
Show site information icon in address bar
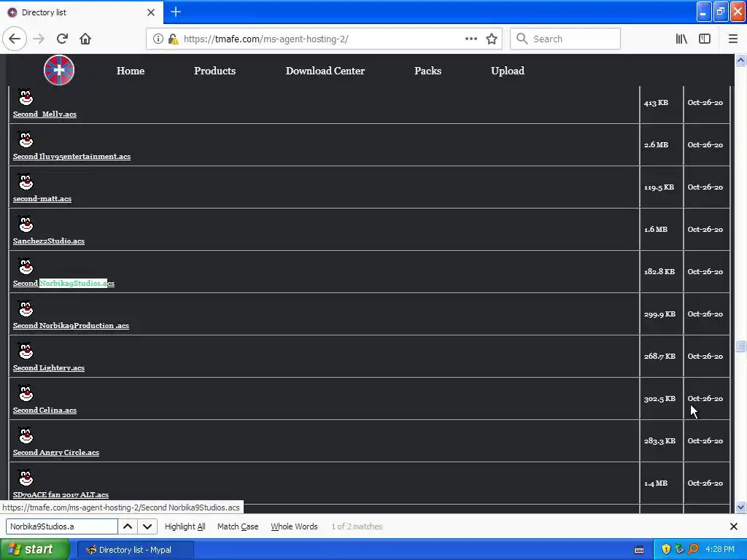coord(158,39)
